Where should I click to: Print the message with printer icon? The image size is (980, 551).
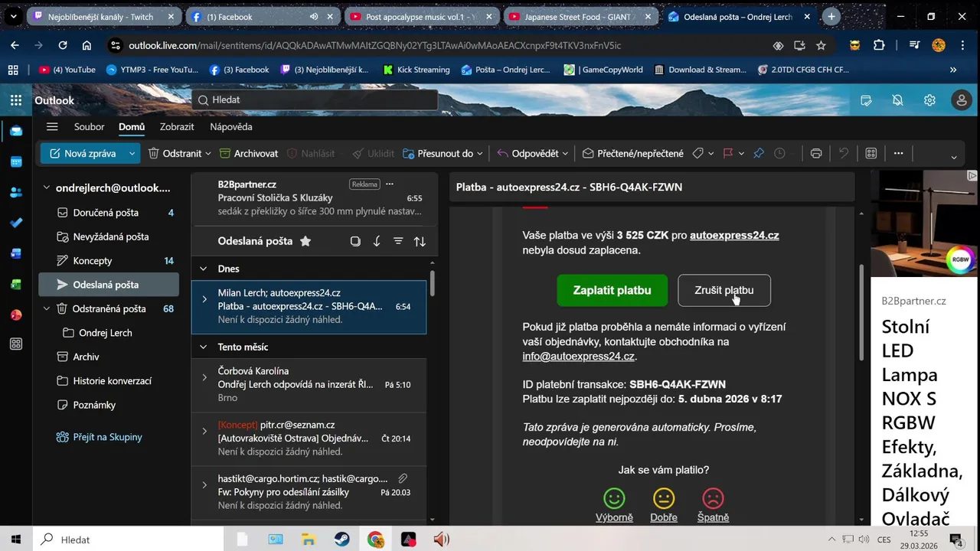(x=816, y=154)
